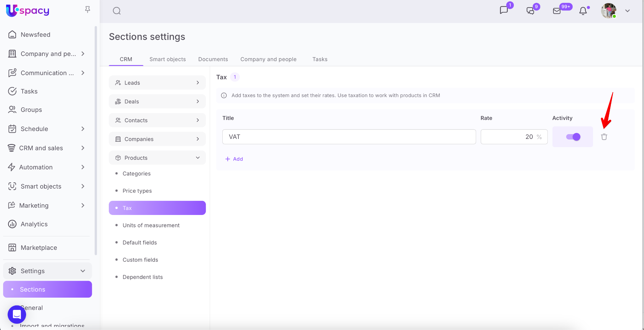Open the support chat bubble widget
Viewport: 644px width, 330px height.
click(x=17, y=314)
